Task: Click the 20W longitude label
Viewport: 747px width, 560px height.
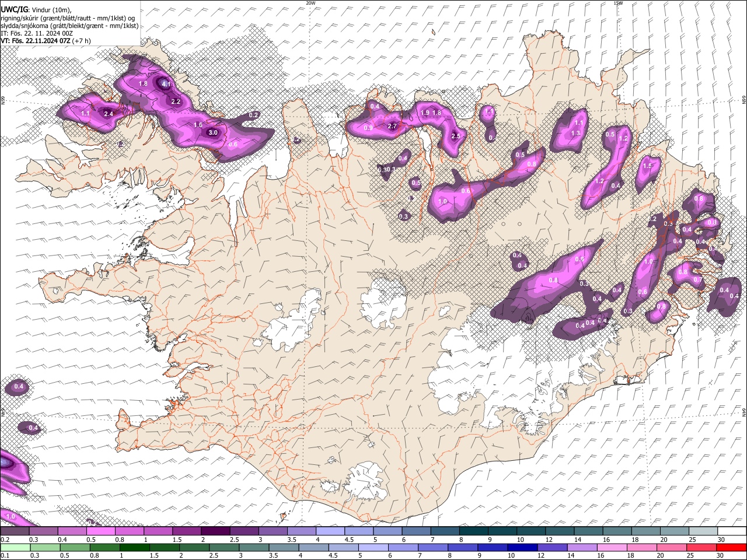Action: (310, 3)
